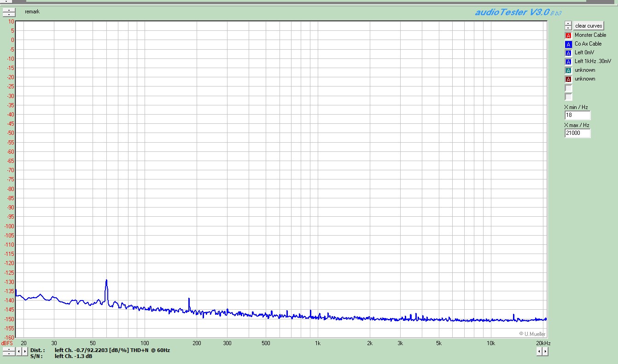618x364 pixels.
Task: Click the S/N left Ch. -1.3 dB readout
Action: (x=61, y=356)
